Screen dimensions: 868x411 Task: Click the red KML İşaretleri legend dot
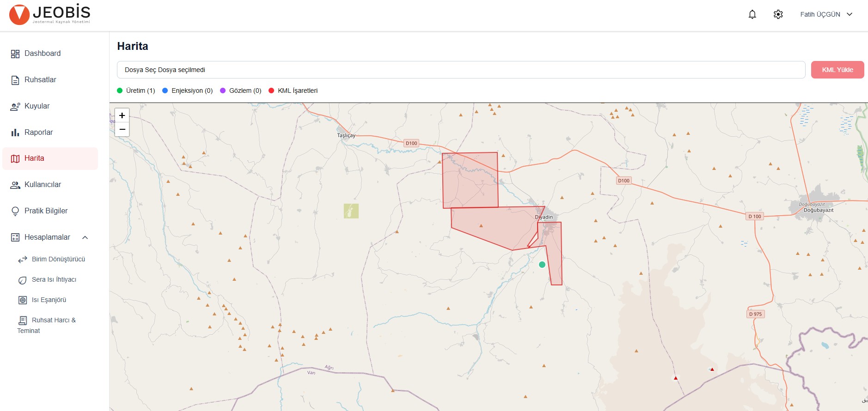[x=271, y=91]
